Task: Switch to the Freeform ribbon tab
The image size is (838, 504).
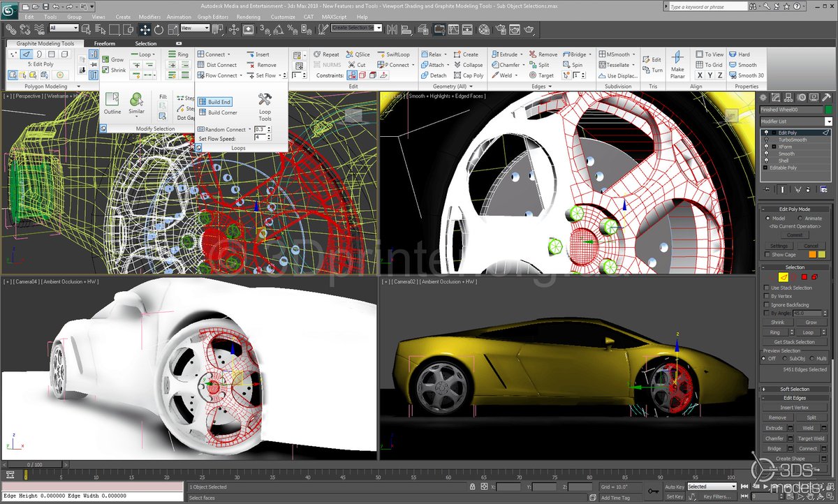Action: (x=105, y=43)
